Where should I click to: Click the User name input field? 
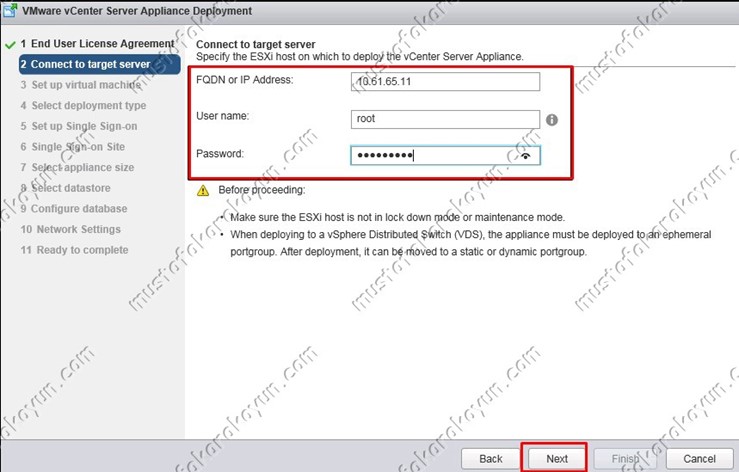point(445,119)
